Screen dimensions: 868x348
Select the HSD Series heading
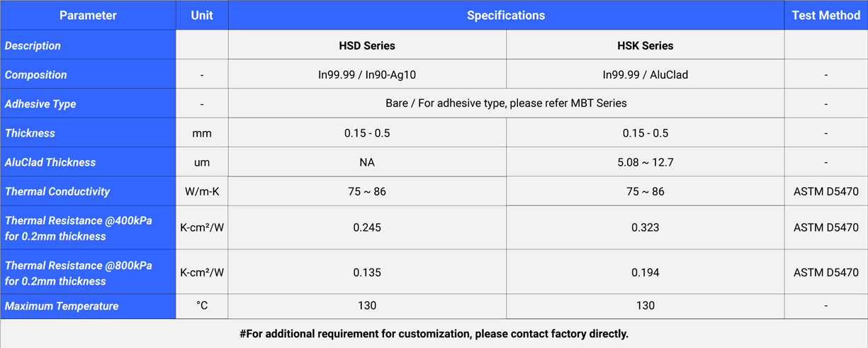point(367,45)
